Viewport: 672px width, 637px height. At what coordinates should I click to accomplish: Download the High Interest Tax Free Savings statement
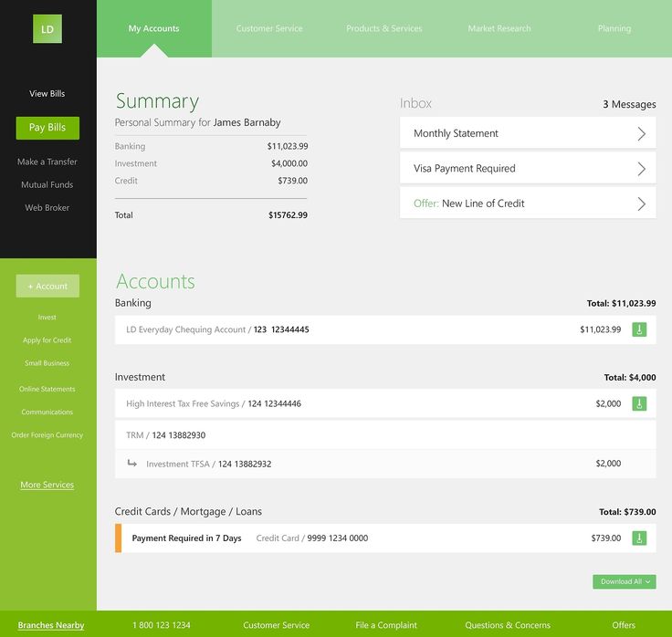(x=639, y=403)
